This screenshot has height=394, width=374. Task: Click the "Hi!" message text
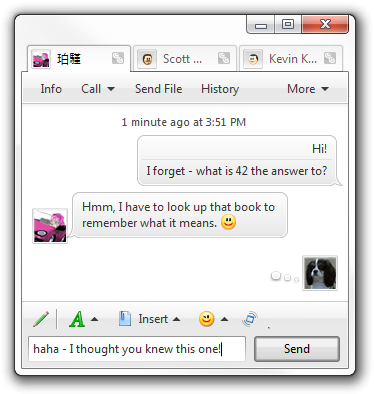tap(319, 149)
